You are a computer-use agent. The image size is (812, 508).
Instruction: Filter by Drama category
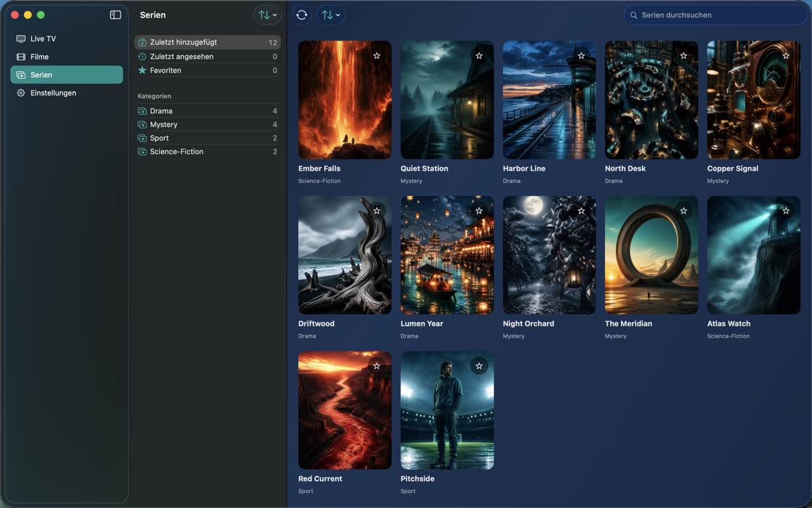207,111
